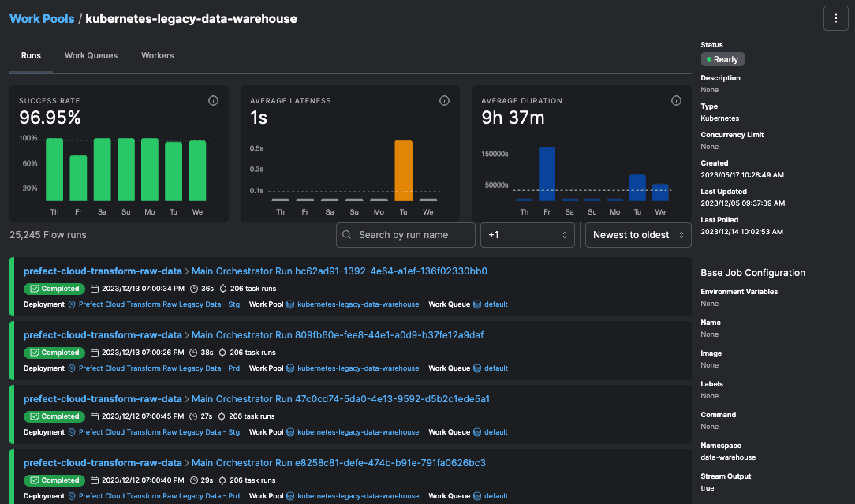This screenshot has width=855, height=504.
Task: Focus the Search by run name field
Action: click(x=413, y=235)
